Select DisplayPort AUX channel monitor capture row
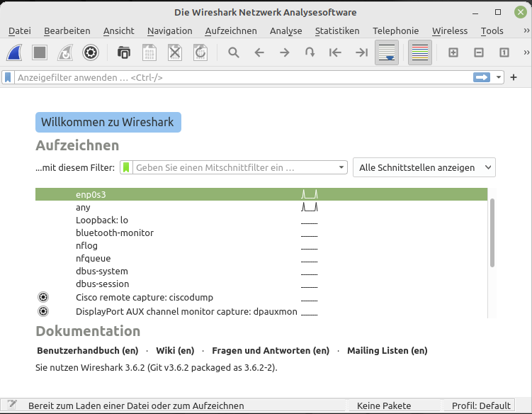 (261, 311)
